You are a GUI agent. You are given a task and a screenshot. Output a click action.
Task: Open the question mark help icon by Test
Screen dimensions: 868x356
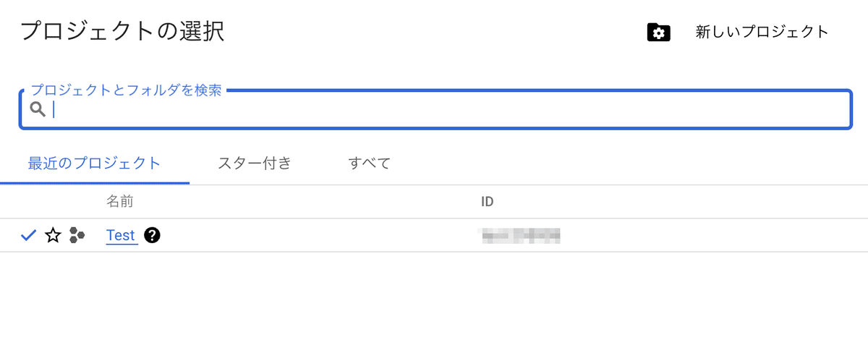pyautogui.click(x=152, y=235)
